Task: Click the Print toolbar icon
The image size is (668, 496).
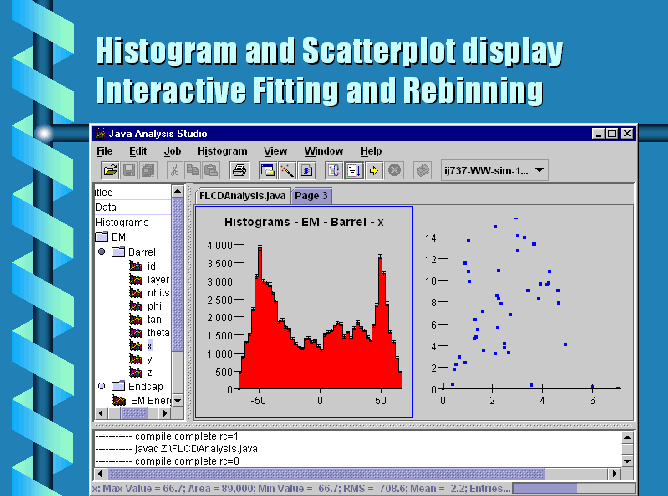Action: coord(239,170)
